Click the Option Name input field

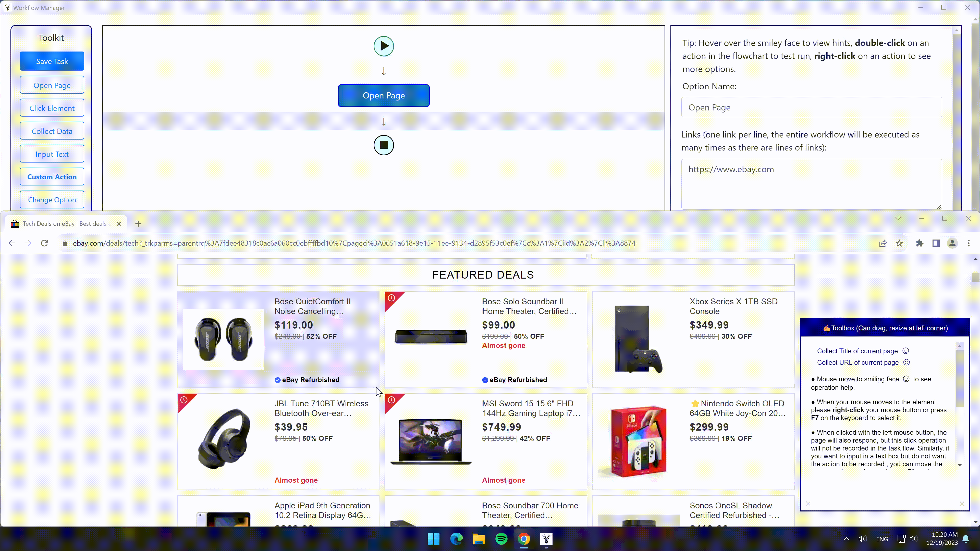pyautogui.click(x=811, y=107)
